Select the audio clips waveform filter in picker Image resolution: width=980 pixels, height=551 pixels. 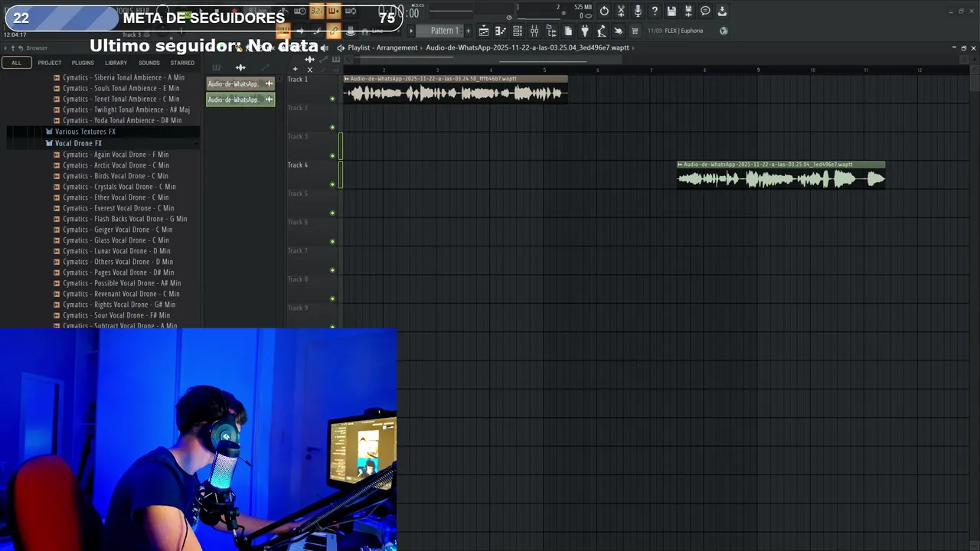(240, 67)
